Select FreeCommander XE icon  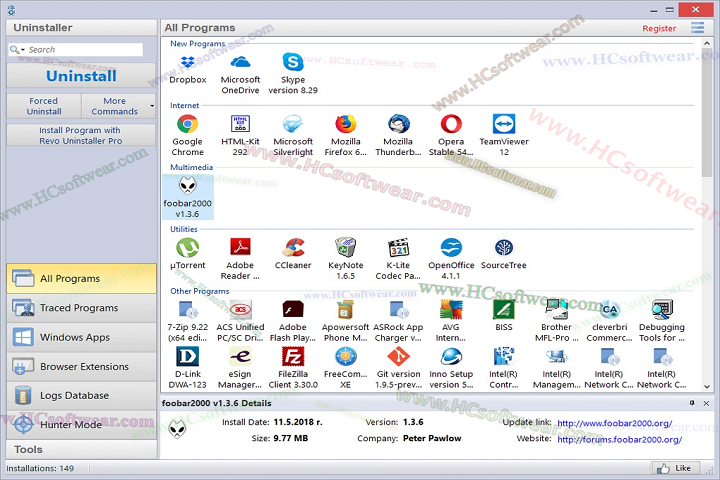346,356
